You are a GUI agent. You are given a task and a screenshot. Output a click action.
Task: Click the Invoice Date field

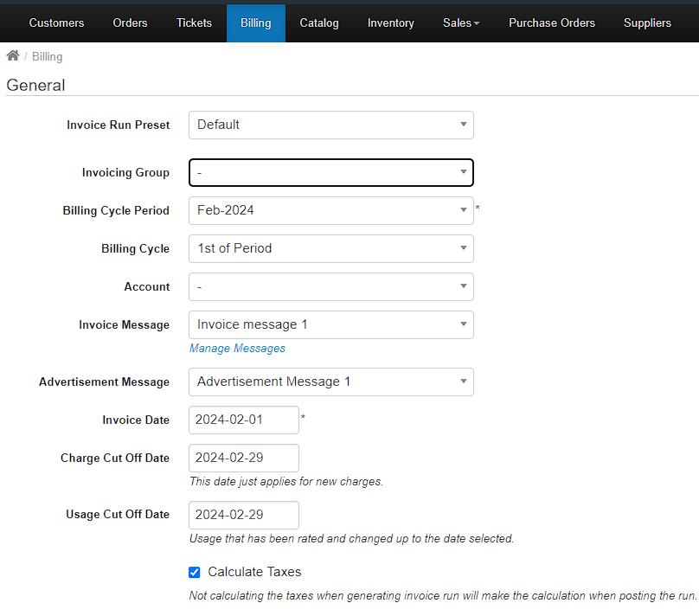244,420
